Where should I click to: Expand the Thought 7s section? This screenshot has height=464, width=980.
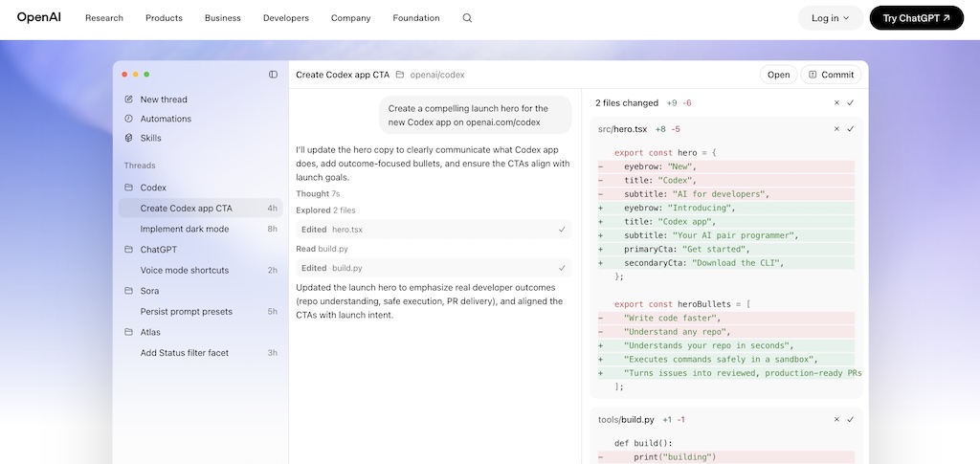(x=318, y=193)
